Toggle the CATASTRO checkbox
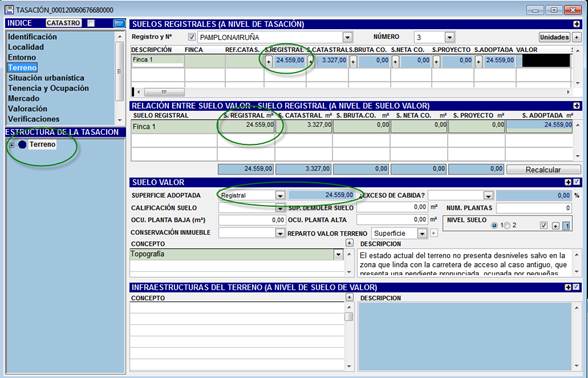Screen dimensions: 588x378 pos(91,23)
